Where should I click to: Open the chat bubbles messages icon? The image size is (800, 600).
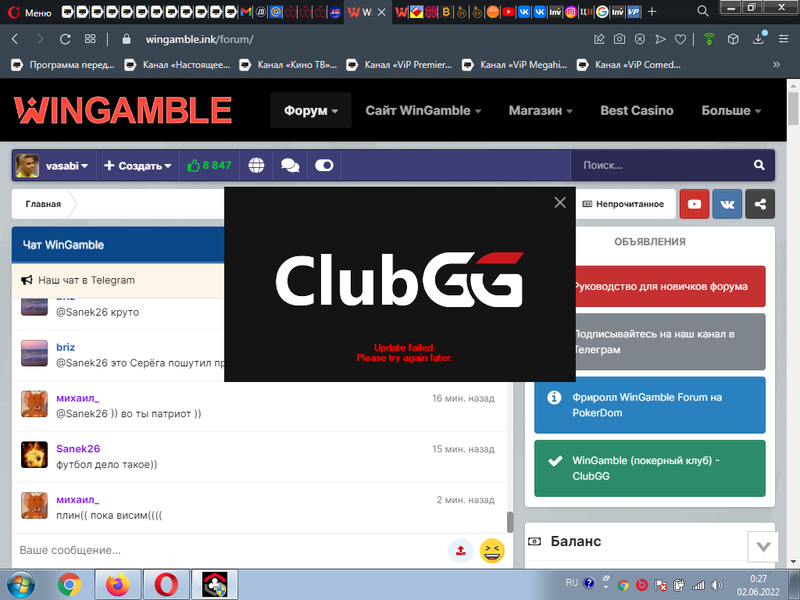290,166
